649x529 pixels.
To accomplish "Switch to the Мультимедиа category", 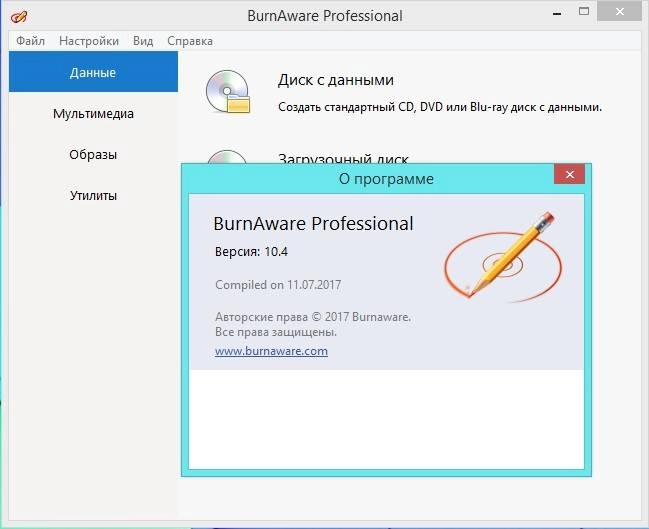I will [x=93, y=113].
